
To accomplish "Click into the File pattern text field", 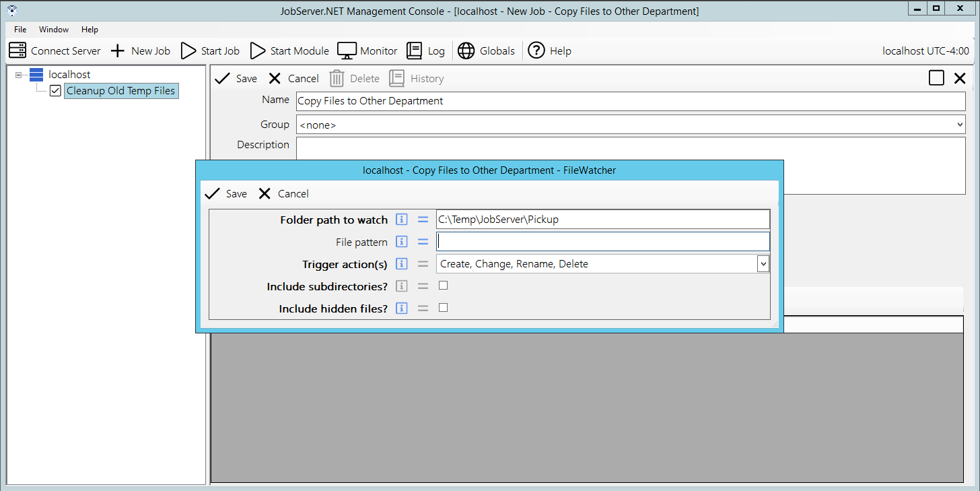I will tap(602, 242).
